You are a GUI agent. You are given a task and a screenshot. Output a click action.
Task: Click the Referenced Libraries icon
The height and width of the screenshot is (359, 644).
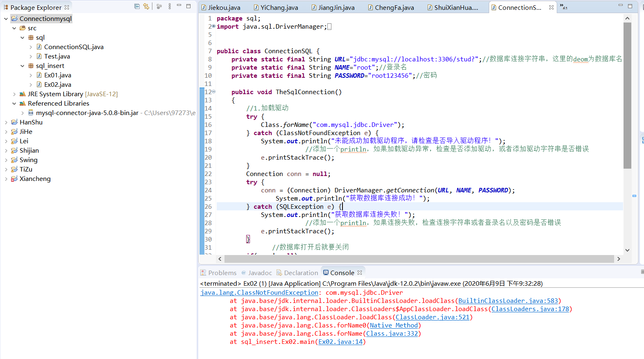tap(23, 103)
